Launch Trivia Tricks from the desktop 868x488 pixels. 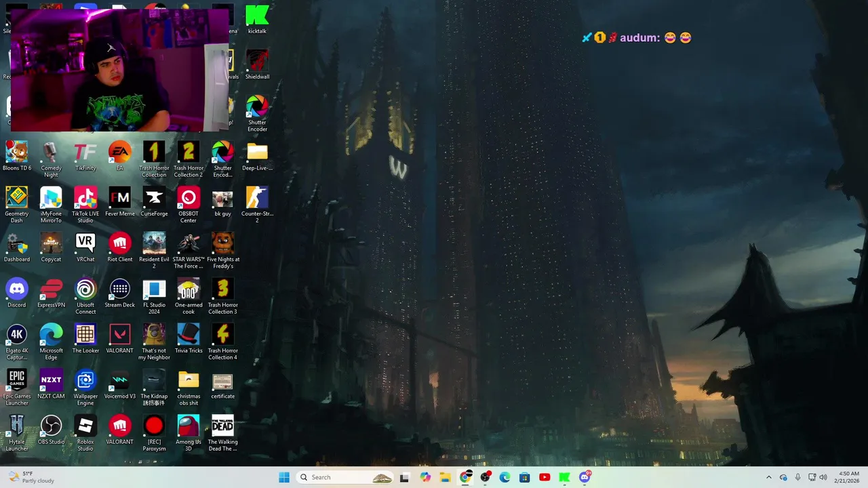tap(189, 339)
